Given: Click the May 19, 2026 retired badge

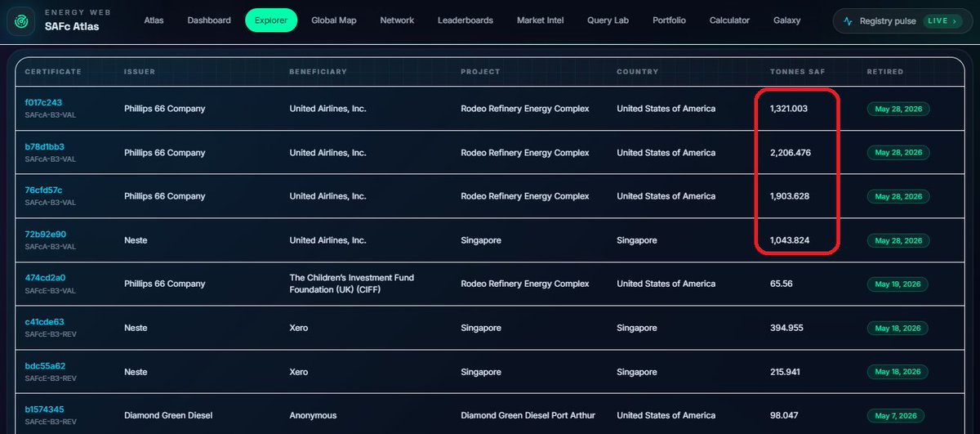Looking at the screenshot, I should (x=898, y=284).
